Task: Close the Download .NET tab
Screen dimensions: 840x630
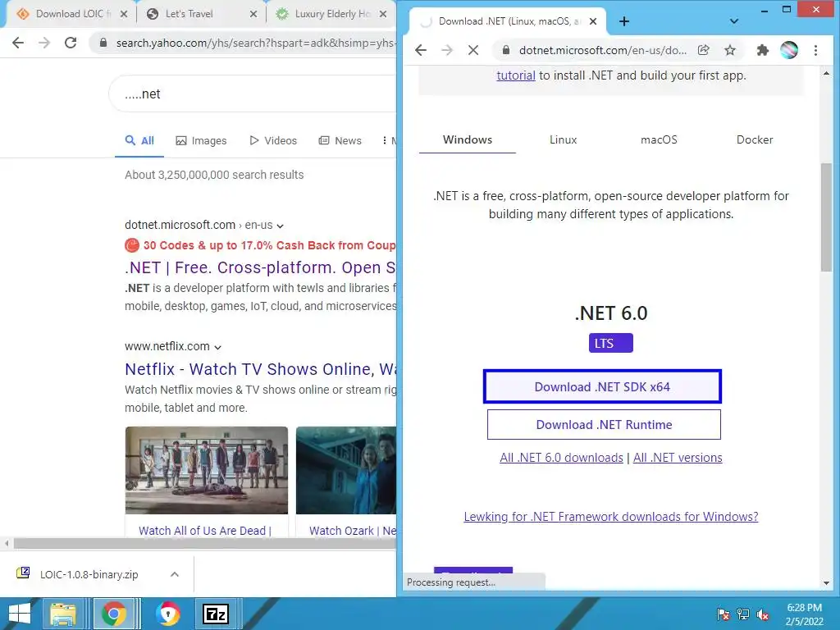Action: coord(593,21)
